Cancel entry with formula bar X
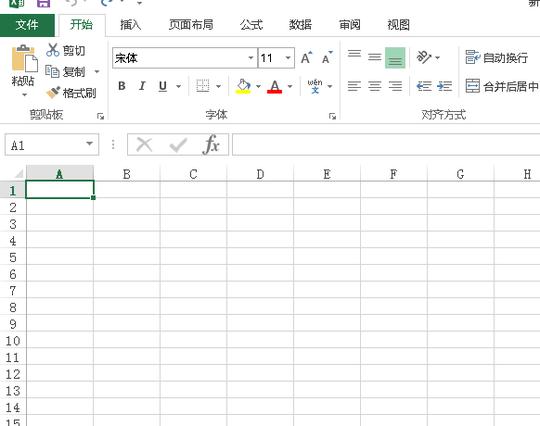This screenshot has height=426, width=540. tap(144, 145)
